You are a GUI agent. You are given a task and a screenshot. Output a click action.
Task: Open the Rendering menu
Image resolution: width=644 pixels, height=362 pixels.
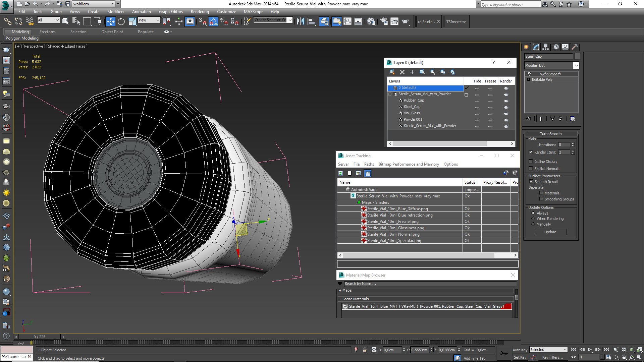point(200,12)
